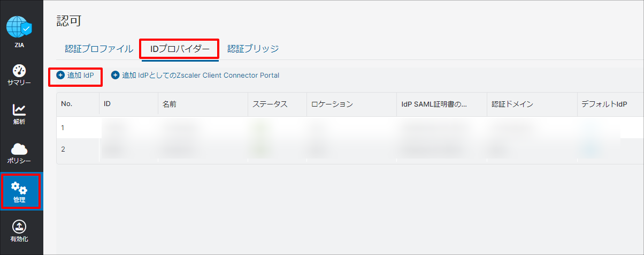Open the ZIA globe shield icon

click(19, 27)
